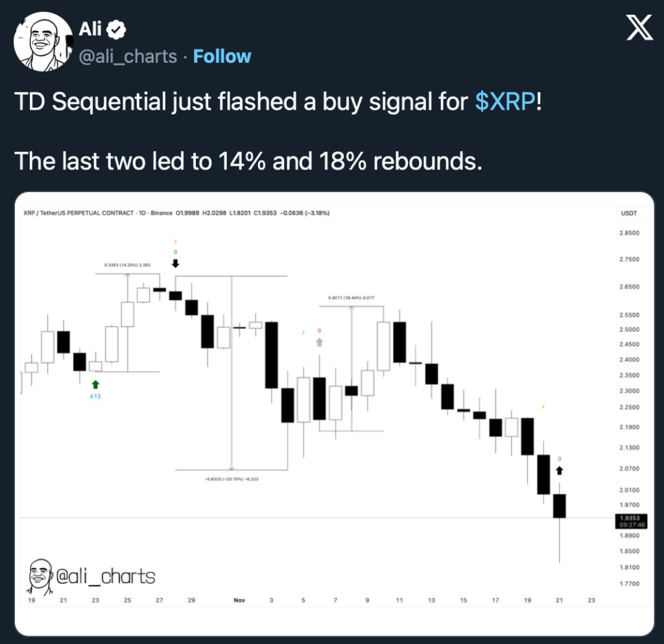
Task: Click the black up arrow above last candle
Action: pyautogui.click(x=560, y=470)
